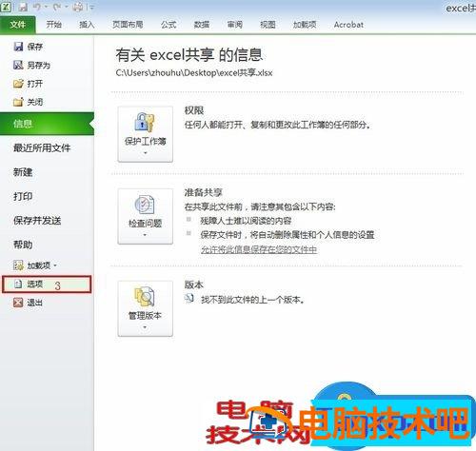Select 打印 in the sidebar
Image resolution: width=476 pixels, height=451 pixels.
23,196
